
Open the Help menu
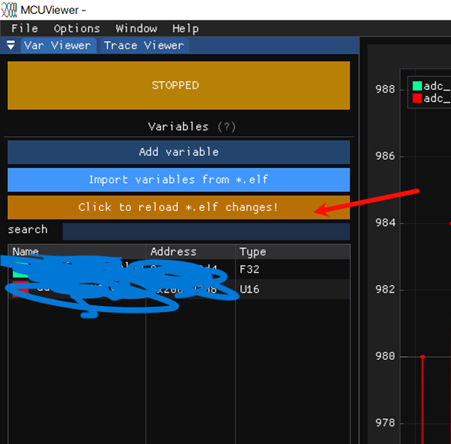(x=186, y=28)
